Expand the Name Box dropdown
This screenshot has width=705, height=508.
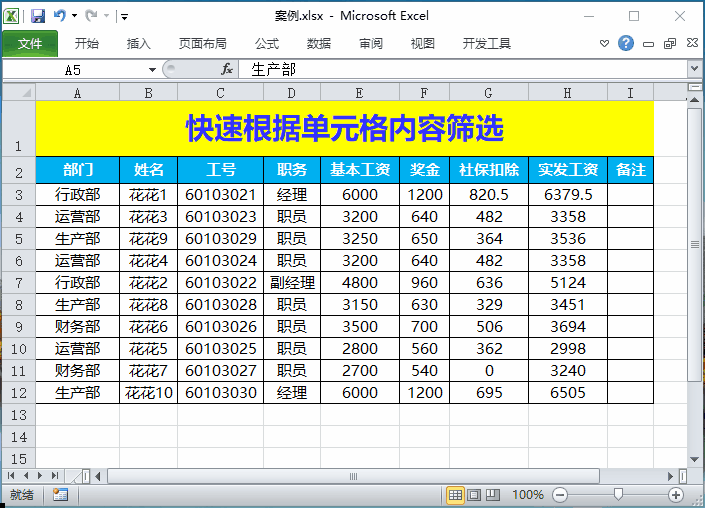tap(152, 69)
